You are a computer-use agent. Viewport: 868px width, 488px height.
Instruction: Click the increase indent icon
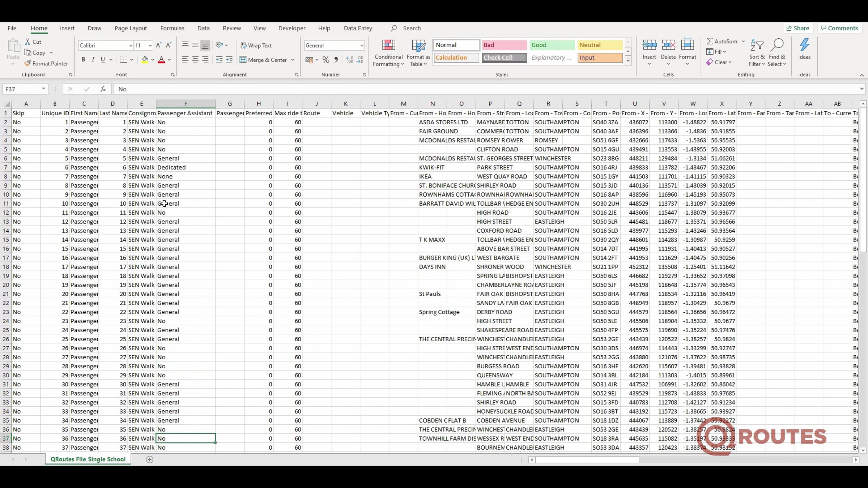tap(229, 60)
